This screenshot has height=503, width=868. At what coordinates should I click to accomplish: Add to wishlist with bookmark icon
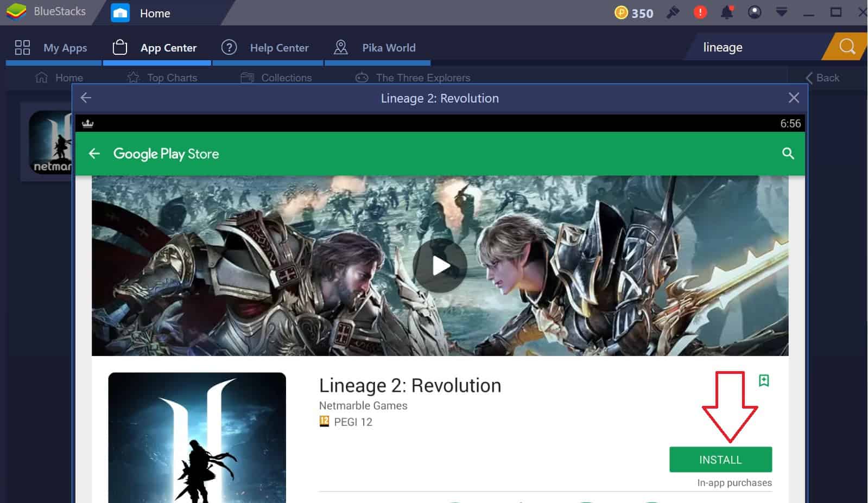[x=764, y=380]
